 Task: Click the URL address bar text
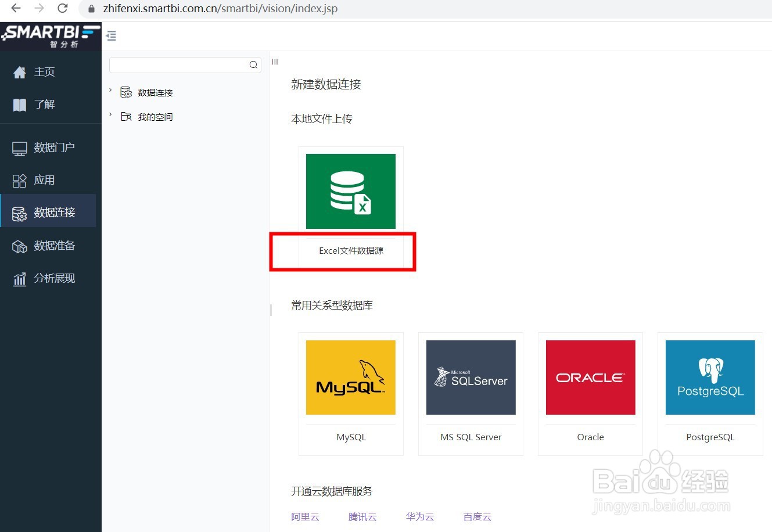[220, 9]
